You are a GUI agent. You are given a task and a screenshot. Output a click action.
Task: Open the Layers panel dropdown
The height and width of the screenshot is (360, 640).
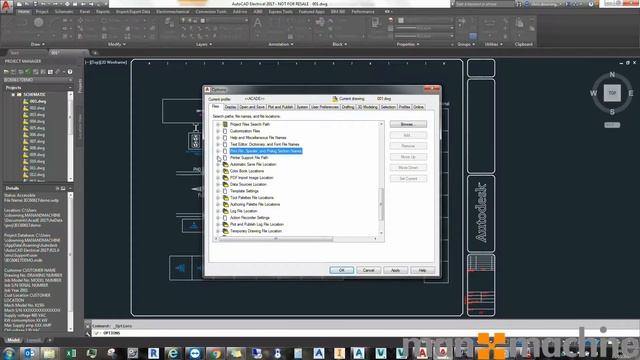pos(204,44)
